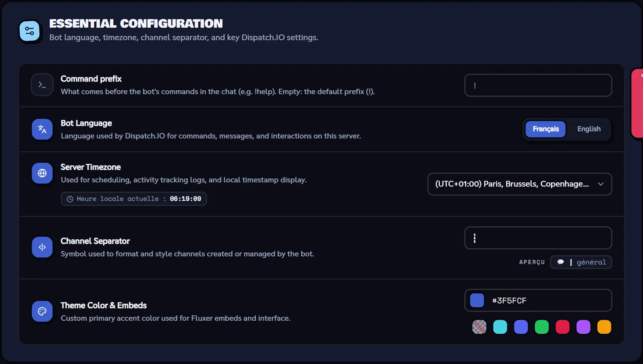Image resolution: width=643 pixels, height=364 pixels.
Task: Switch bot language to English
Action: point(589,129)
